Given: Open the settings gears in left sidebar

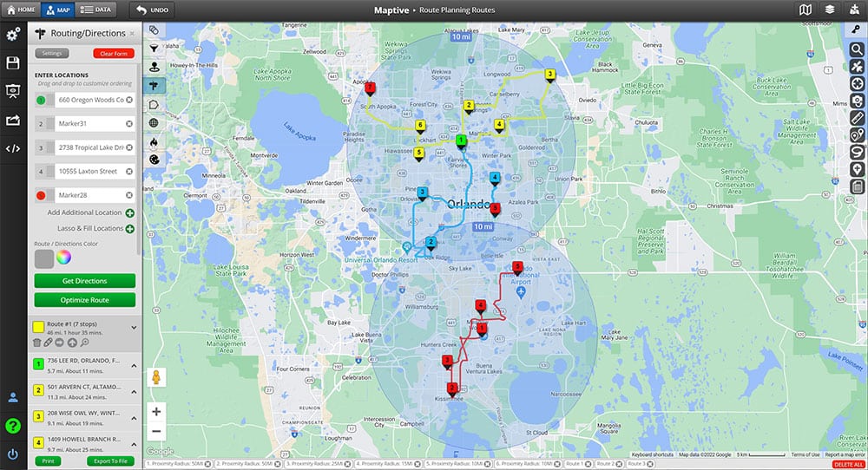Looking at the screenshot, I should (13, 35).
